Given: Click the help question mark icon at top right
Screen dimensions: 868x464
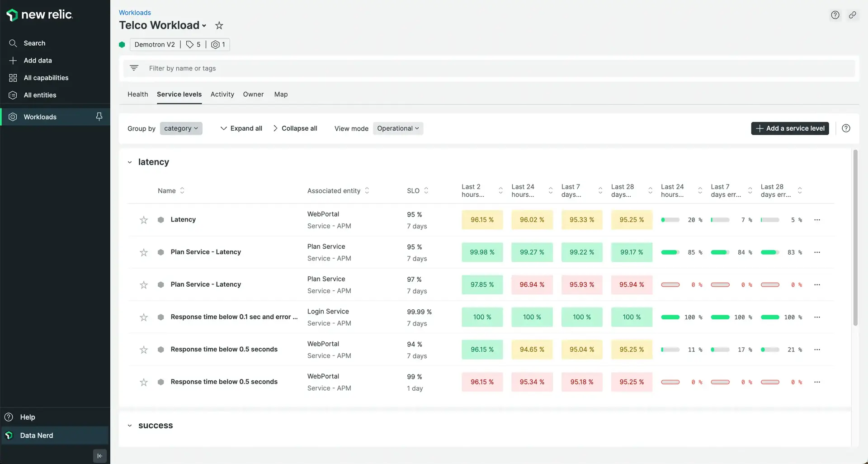Looking at the screenshot, I should pos(835,15).
